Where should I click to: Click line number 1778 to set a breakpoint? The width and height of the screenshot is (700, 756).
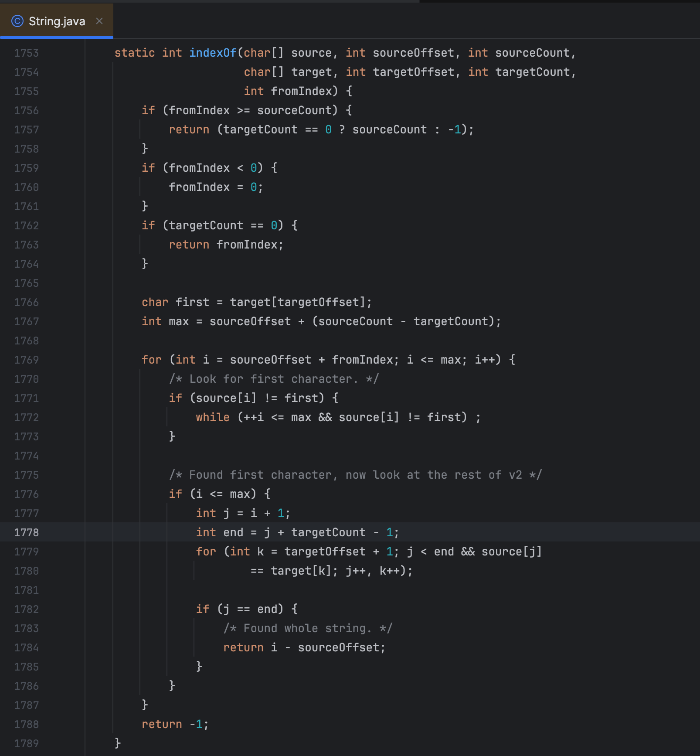tap(26, 532)
